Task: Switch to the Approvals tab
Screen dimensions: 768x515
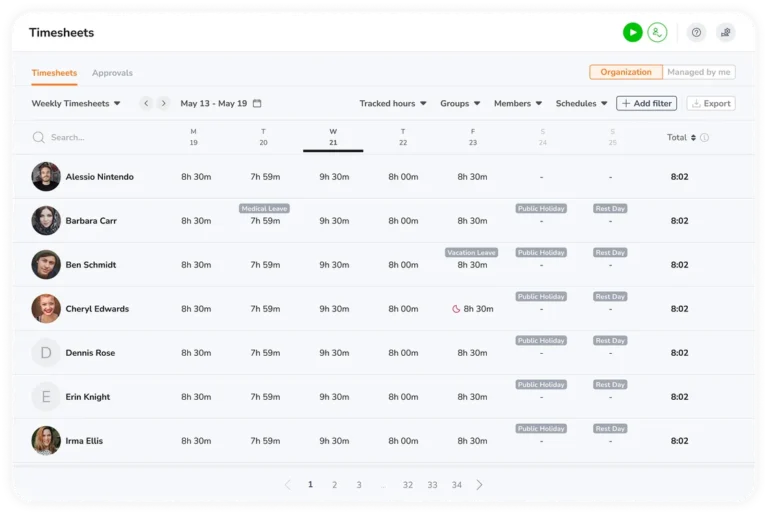Action: (112, 73)
